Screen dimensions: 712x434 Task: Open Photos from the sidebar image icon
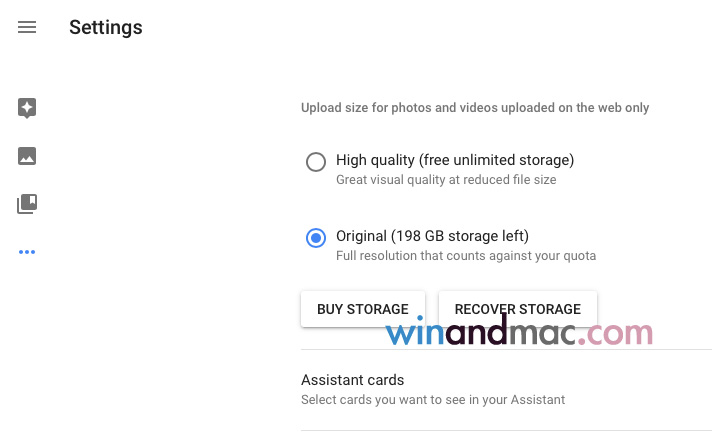(x=27, y=156)
